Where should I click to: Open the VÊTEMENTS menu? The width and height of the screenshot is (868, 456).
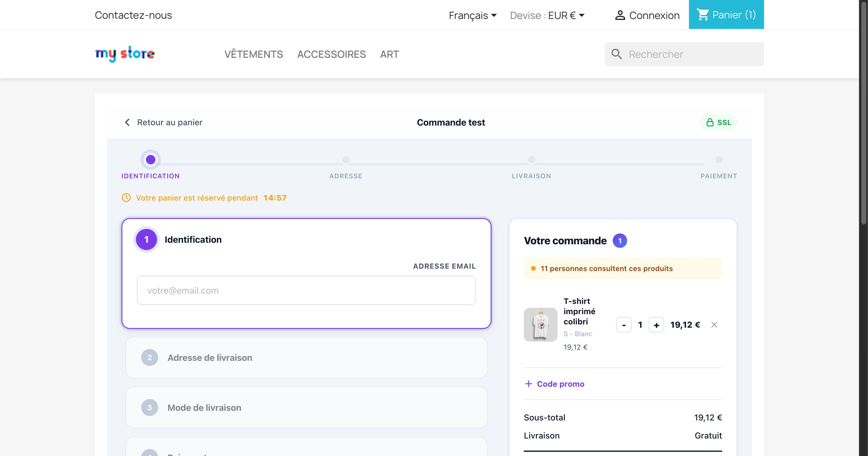[x=253, y=54]
